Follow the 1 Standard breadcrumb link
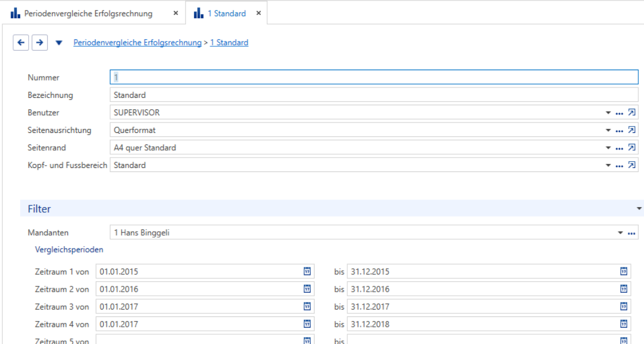The width and height of the screenshot is (644, 344). click(x=229, y=43)
